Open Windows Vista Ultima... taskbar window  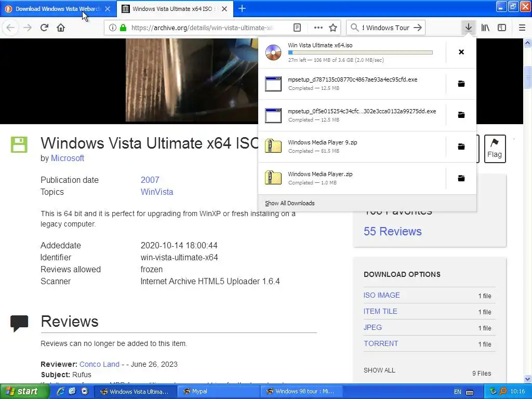pos(135,391)
